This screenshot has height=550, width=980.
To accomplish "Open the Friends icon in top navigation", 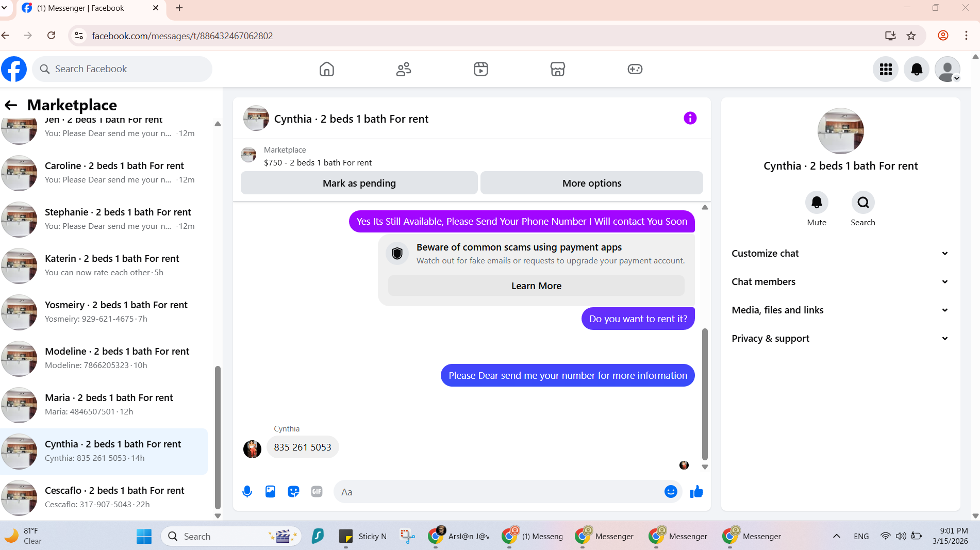I will point(404,69).
